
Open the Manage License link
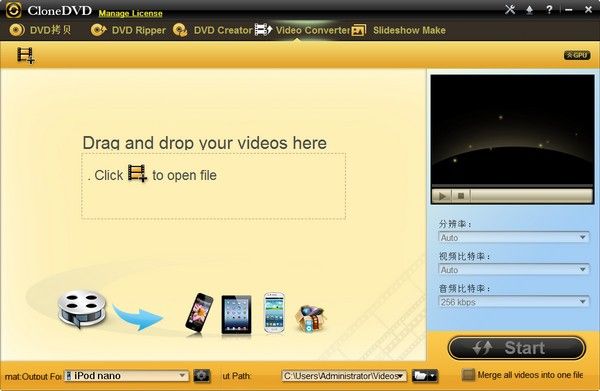pyautogui.click(x=130, y=13)
